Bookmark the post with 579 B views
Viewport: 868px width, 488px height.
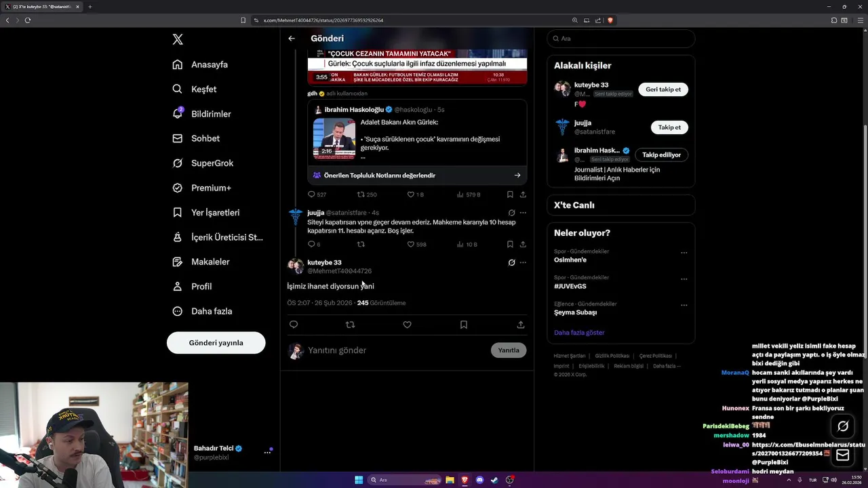tap(510, 195)
